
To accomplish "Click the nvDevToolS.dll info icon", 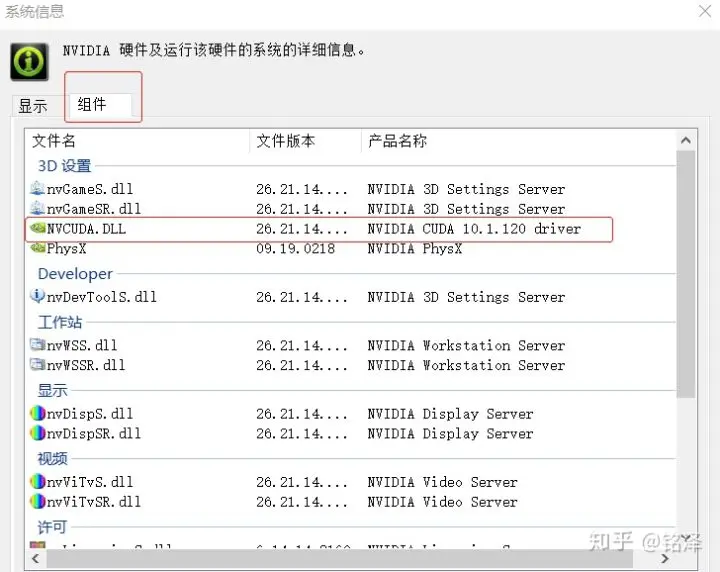I will point(37,296).
